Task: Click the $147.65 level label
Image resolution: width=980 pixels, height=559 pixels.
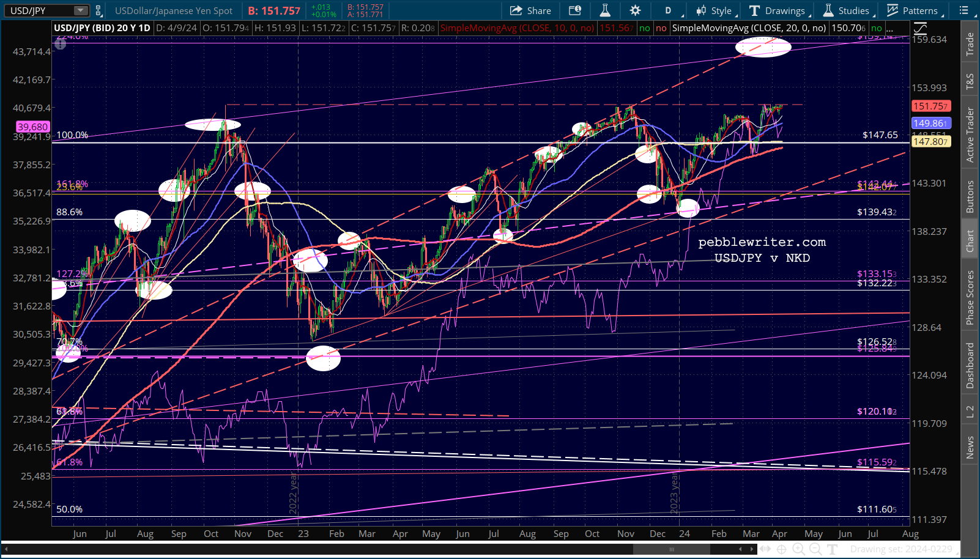Action: (x=880, y=135)
